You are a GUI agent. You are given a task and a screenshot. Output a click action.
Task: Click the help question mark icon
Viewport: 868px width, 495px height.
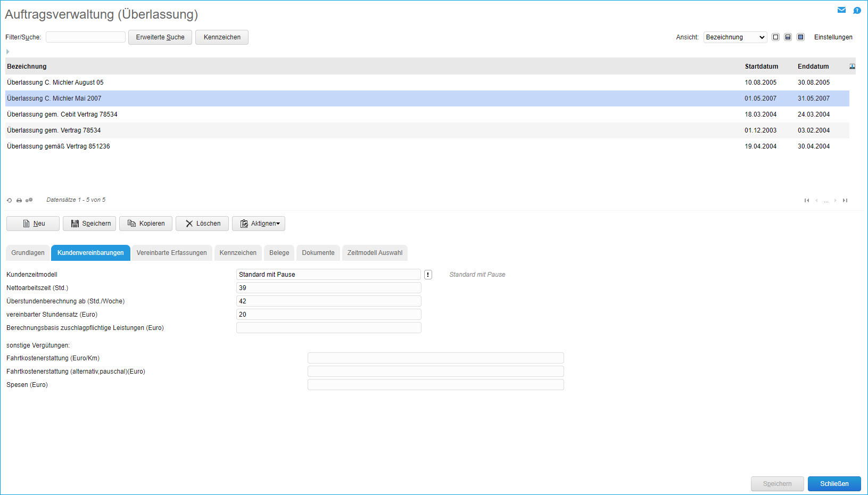pyautogui.click(x=857, y=10)
